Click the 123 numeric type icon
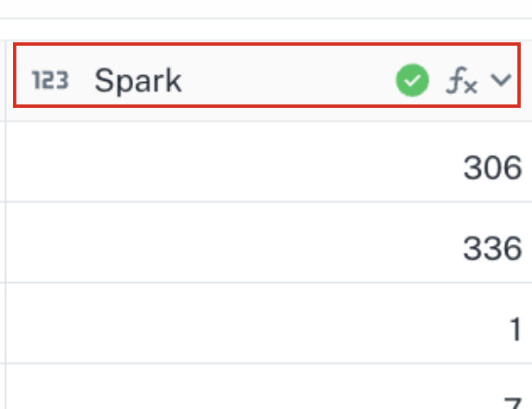 coord(50,80)
